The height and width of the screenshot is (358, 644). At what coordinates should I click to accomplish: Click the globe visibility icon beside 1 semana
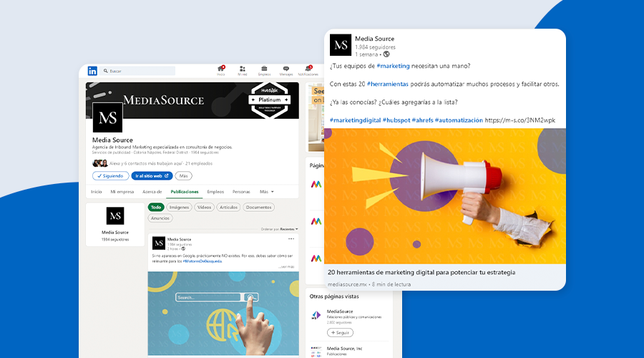point(386,54)
